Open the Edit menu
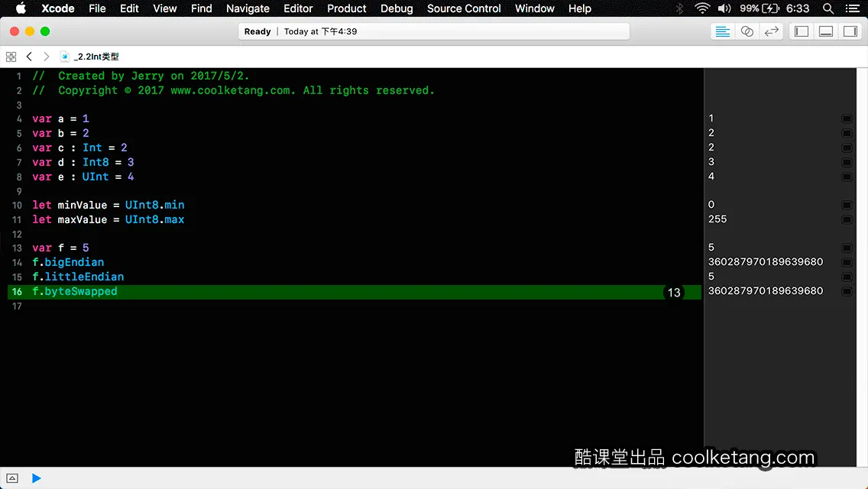 point(130,8)
